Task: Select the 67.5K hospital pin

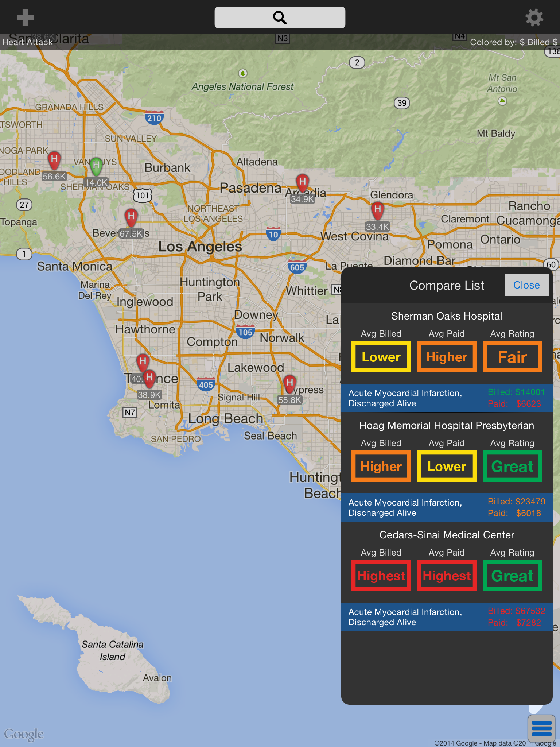Action: (131, 218)
